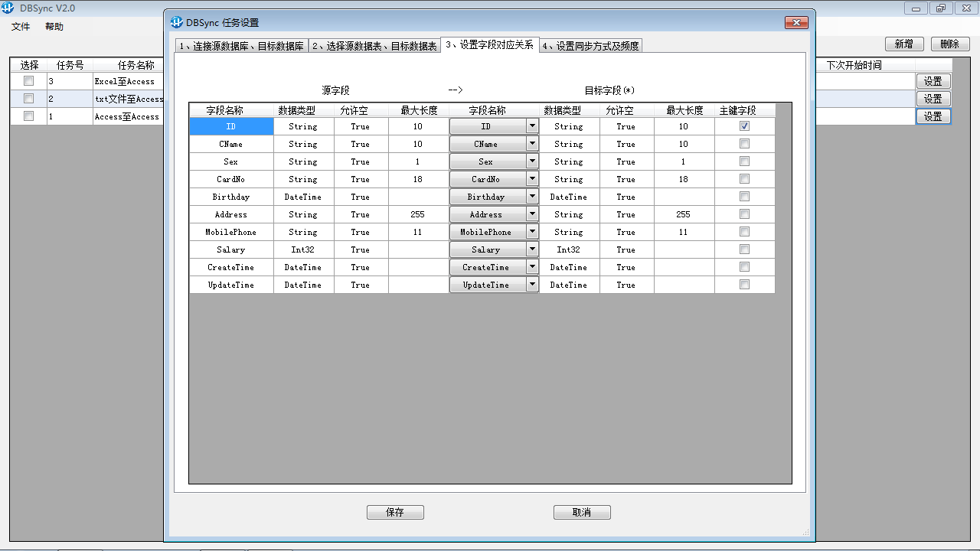The image size is (980, 551).
Task: Open the 文件 menu
Action: [x=19, y=26]
